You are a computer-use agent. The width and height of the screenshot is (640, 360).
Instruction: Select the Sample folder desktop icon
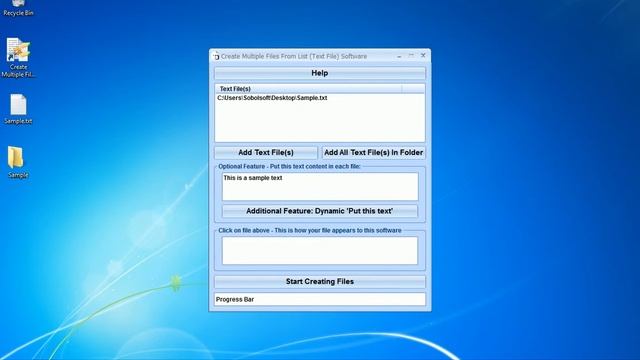(x=17, y=162)
